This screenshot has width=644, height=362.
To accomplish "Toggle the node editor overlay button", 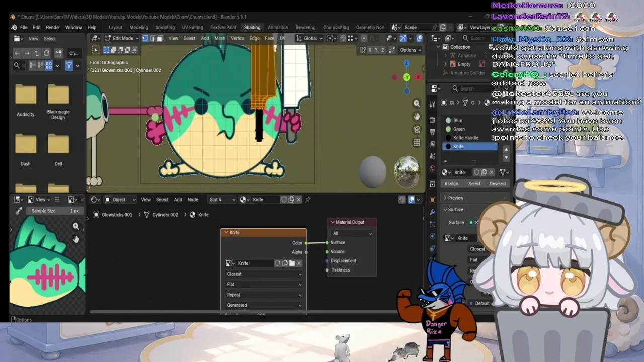I will click(411, 200).
